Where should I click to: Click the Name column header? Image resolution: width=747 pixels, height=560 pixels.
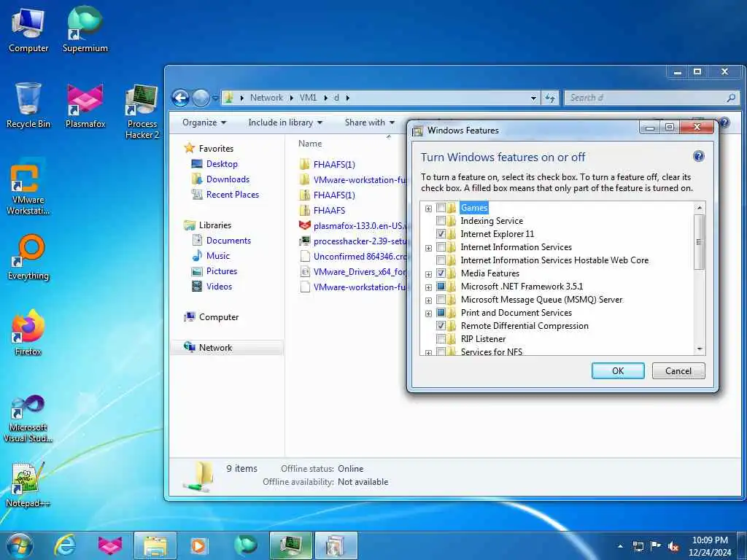click(x=310, y=144)
